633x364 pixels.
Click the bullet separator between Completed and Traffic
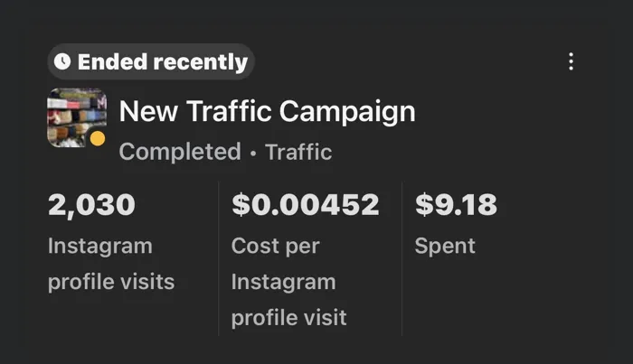253,153
